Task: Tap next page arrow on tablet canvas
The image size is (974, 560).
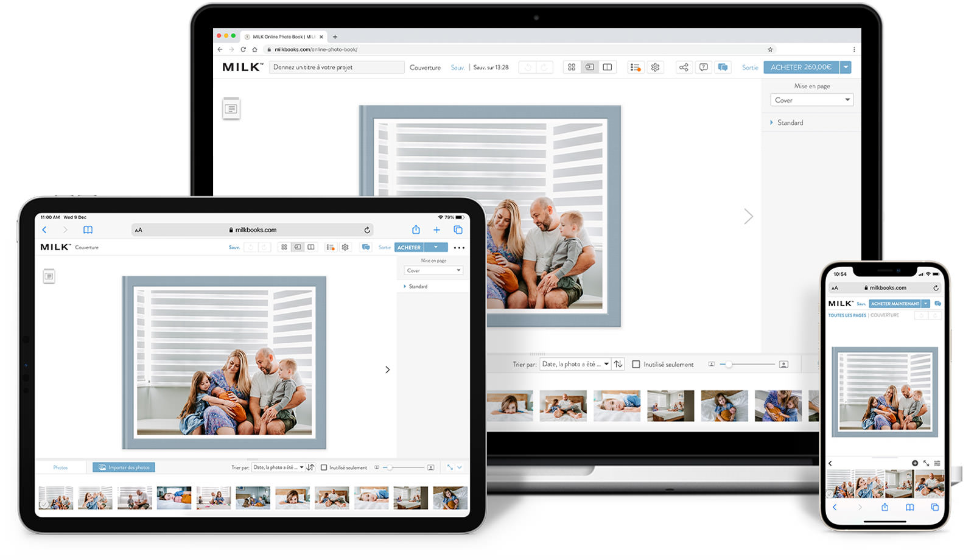Action: point(387,369)
